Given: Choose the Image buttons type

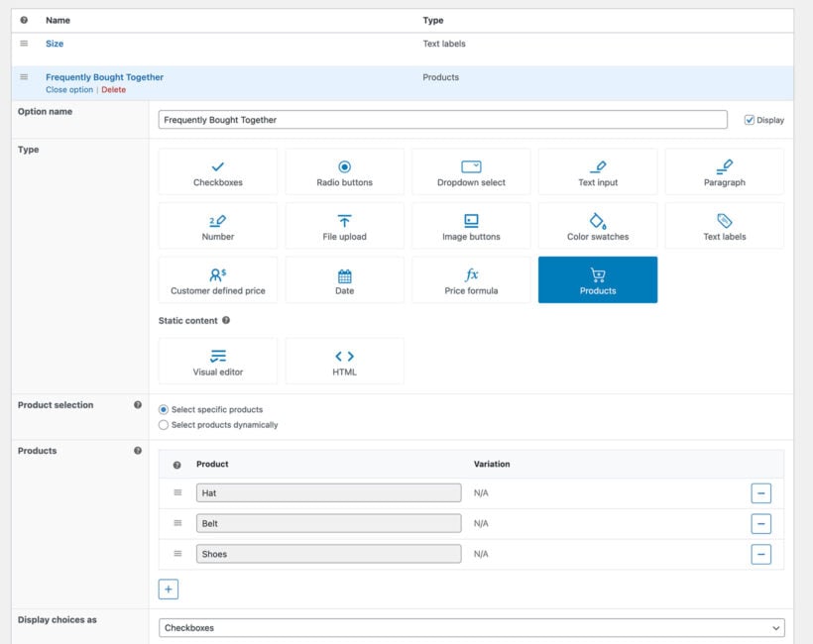Looking at the screenshot, I should point(471,227).
